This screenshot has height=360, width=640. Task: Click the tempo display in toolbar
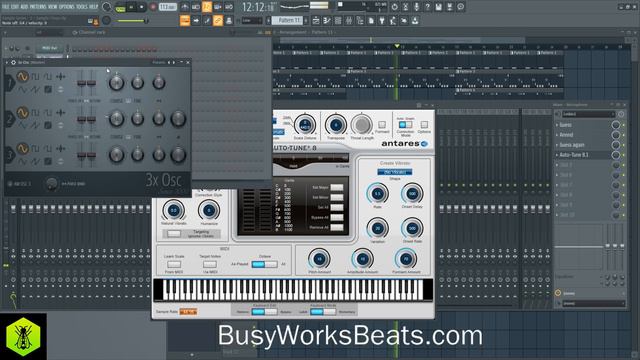tap(167, 7)
